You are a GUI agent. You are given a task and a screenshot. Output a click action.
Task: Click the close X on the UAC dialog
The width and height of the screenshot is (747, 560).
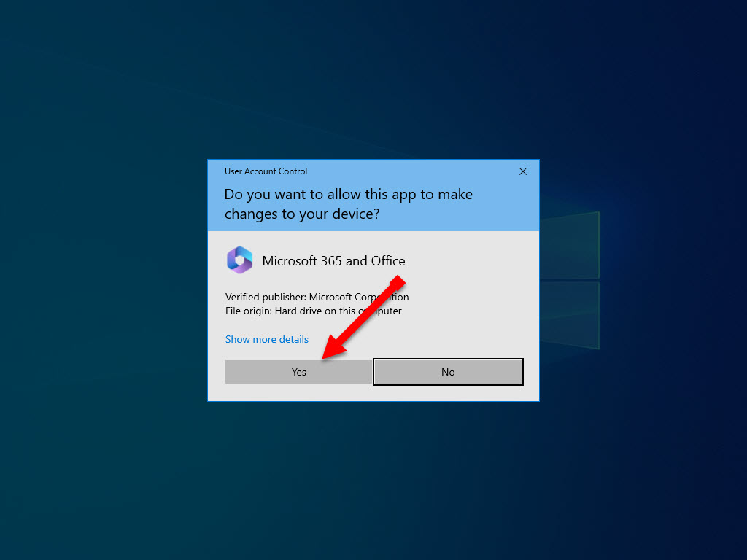point(522,171)
